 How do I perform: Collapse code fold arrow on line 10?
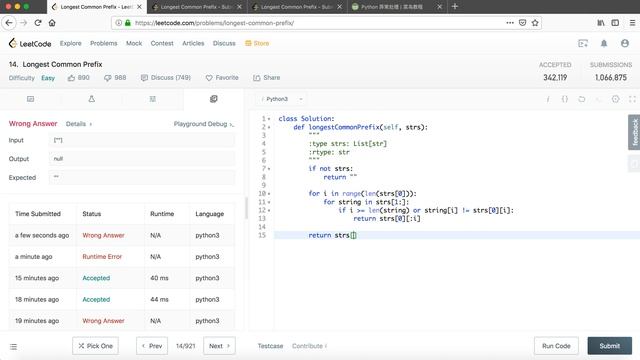[x=269, y=193]
